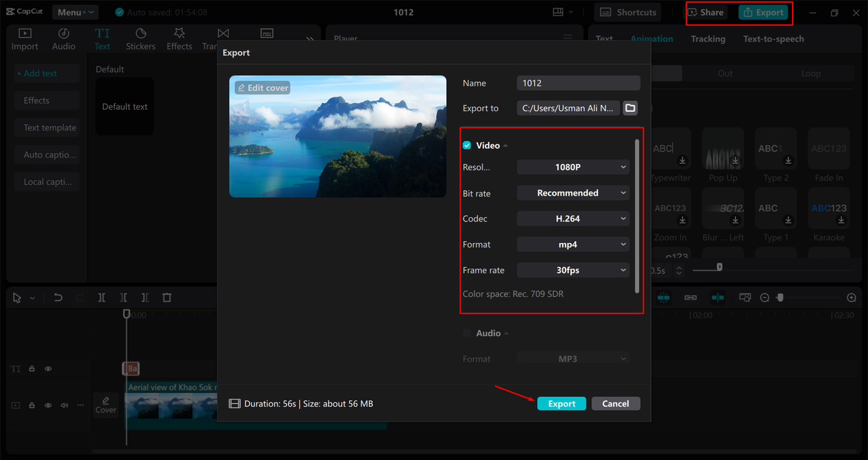Click the Name input field containing 1012
Viewport: 868px width, 460px height.
578,83
